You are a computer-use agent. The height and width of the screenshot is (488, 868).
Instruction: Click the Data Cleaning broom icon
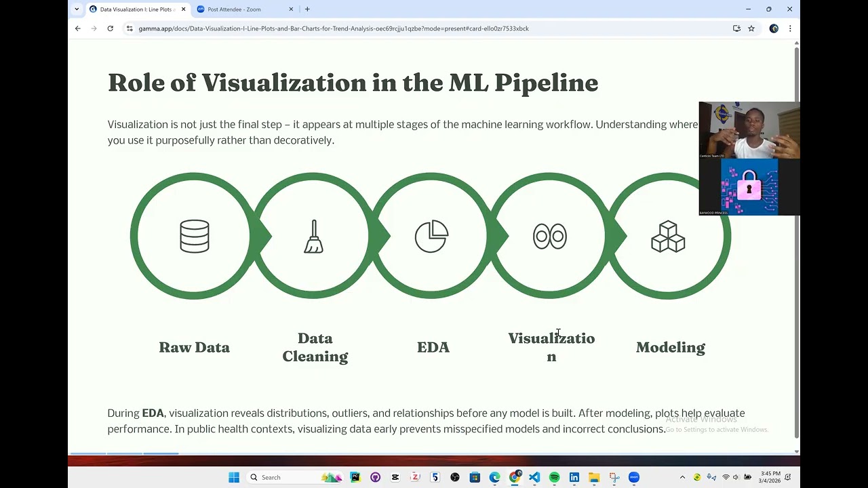tap(313, 237)
